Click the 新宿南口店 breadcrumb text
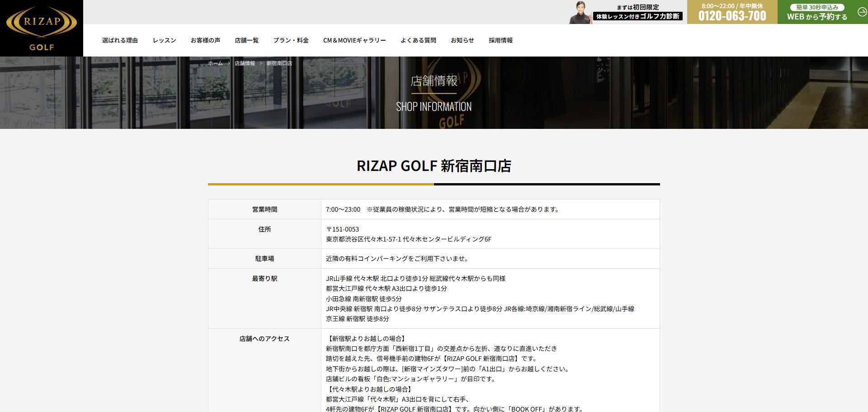 click(279, 63)
